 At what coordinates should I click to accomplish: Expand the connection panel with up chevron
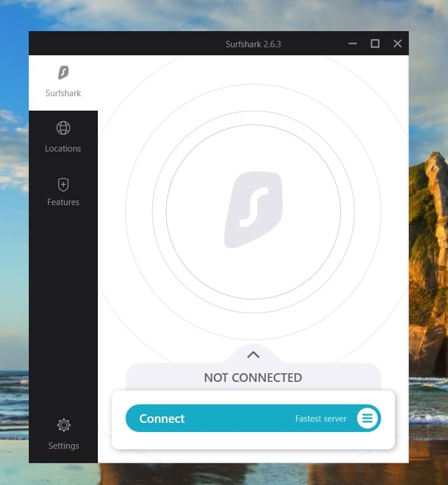coord(253,355)
